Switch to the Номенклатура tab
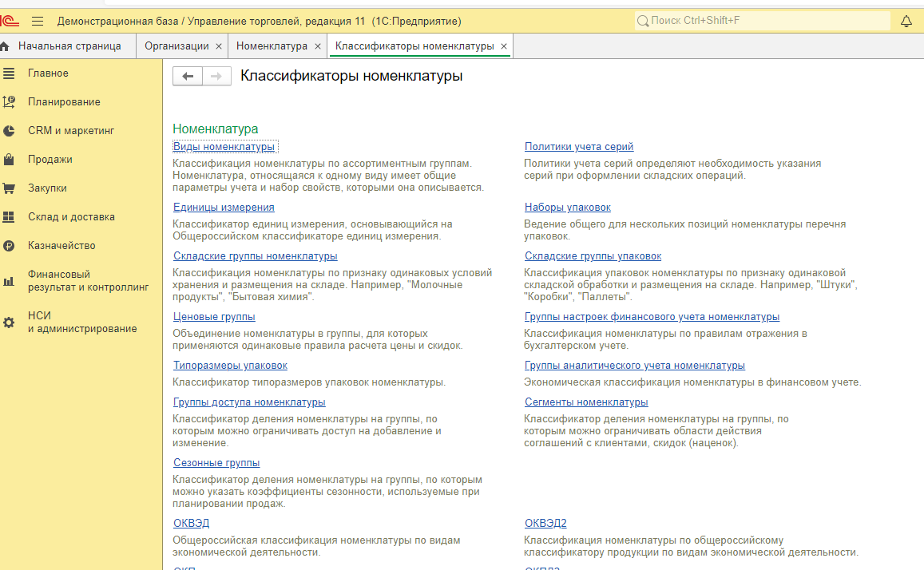924x570 pixels. point(272,46)
